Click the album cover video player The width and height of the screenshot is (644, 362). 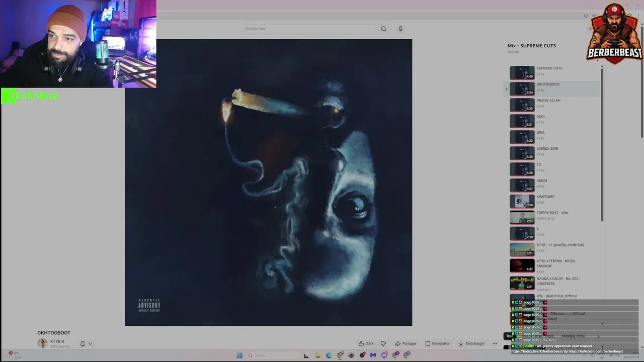pyautogui.click(x=268, y=183)
